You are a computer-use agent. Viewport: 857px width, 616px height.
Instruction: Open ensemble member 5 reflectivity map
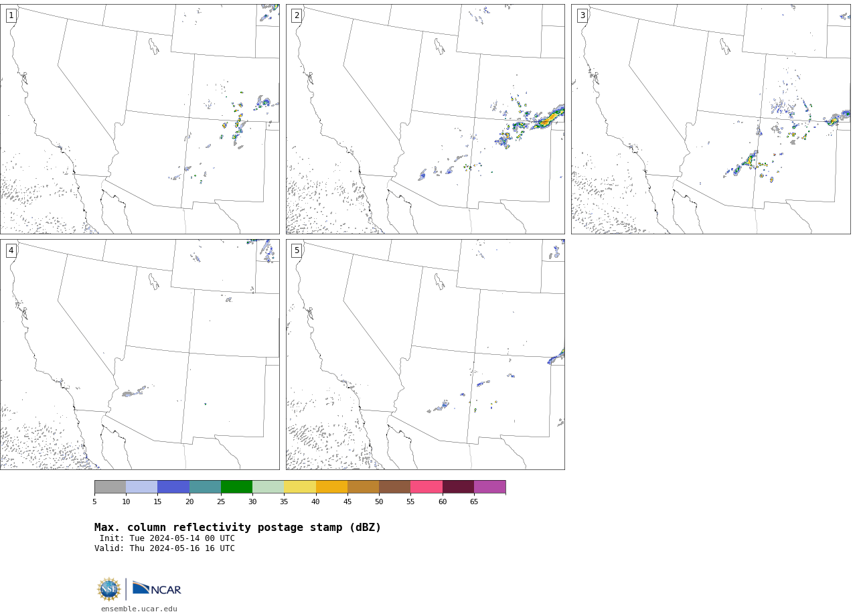pos(425,354)
